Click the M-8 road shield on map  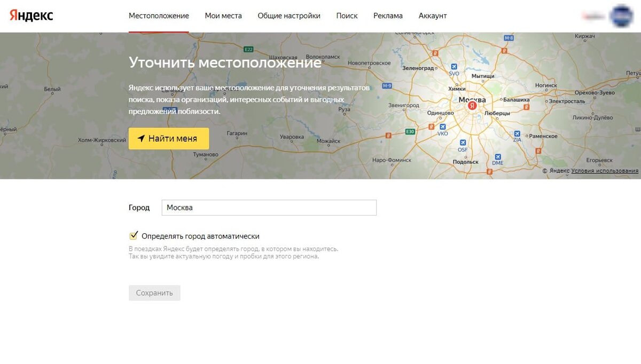coord(509,38)
